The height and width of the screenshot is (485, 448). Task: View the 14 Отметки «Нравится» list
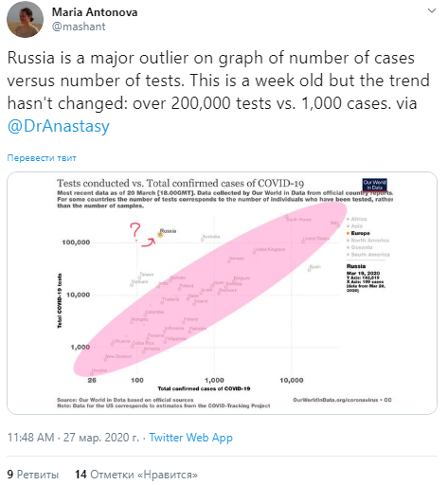[x=136, y=475]
